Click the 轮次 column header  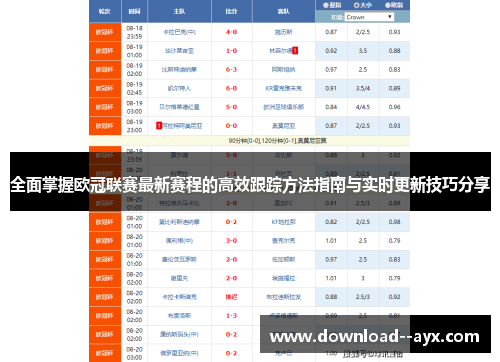(105, 11)
